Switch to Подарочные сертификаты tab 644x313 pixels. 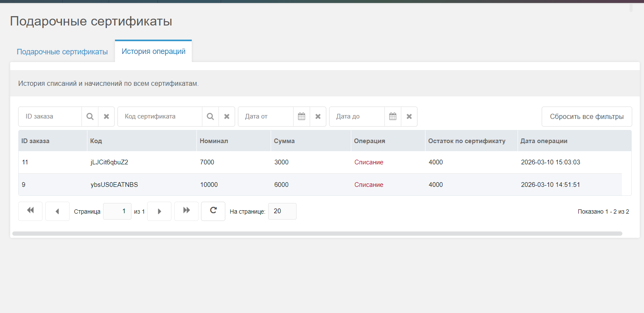pos(62,52)
